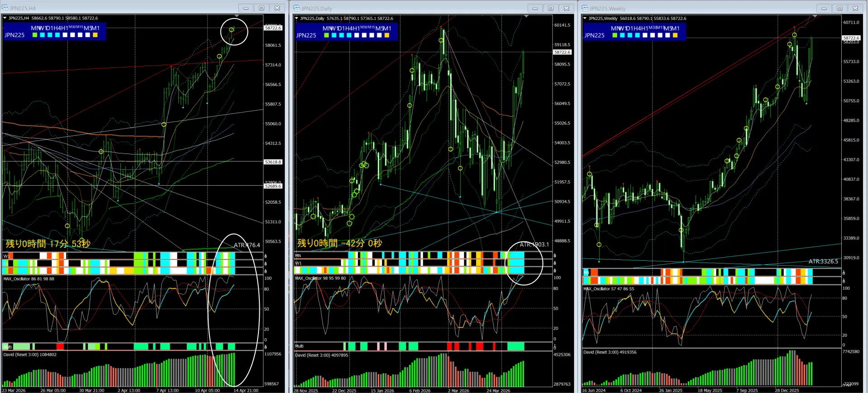Click the JPN225,Weekly window title text
Screen dimensions: 868x393
[x=607, y=8]
